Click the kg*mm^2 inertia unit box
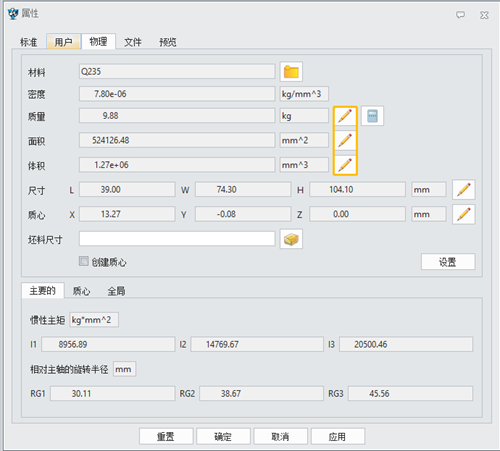The image size is (500, 451). [x=94, y=320]
